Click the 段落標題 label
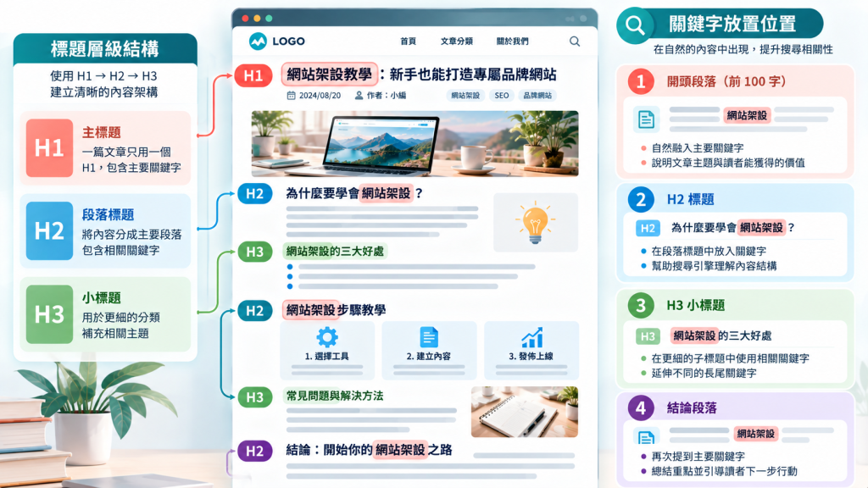This screenshot has height=488, width=868. coord(108,214)
